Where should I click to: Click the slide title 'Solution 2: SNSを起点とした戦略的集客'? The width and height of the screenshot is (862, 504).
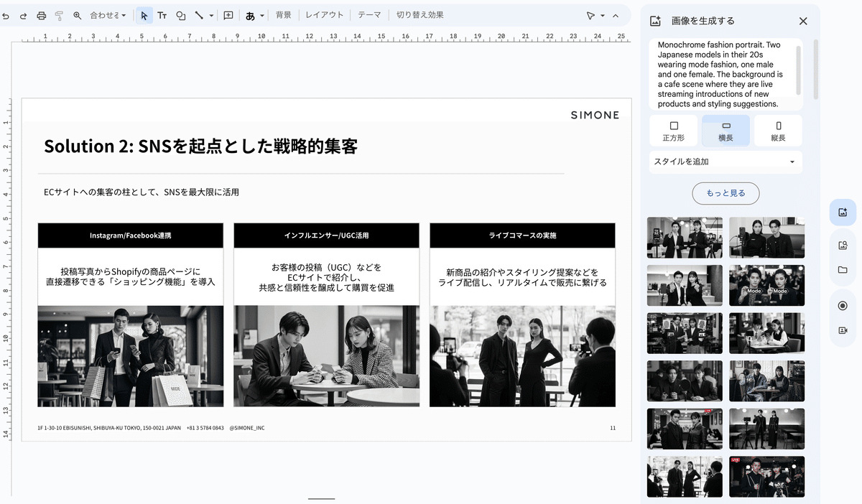(x=200, y=146)
